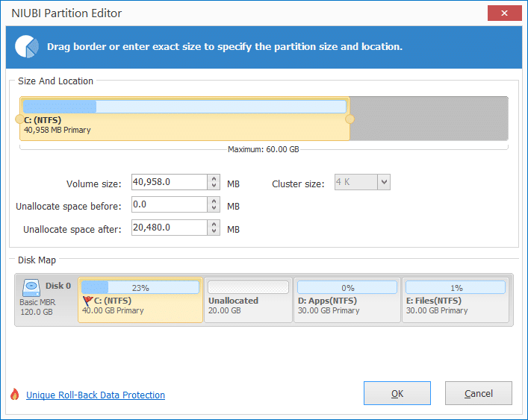Increase Unallocate space after value

coord(214,224)
